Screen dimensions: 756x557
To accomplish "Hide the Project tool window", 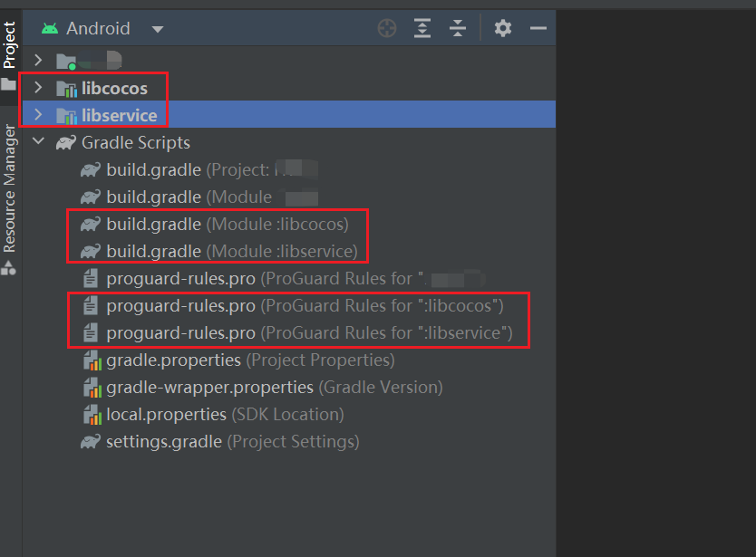I will (x=538, y=28).
